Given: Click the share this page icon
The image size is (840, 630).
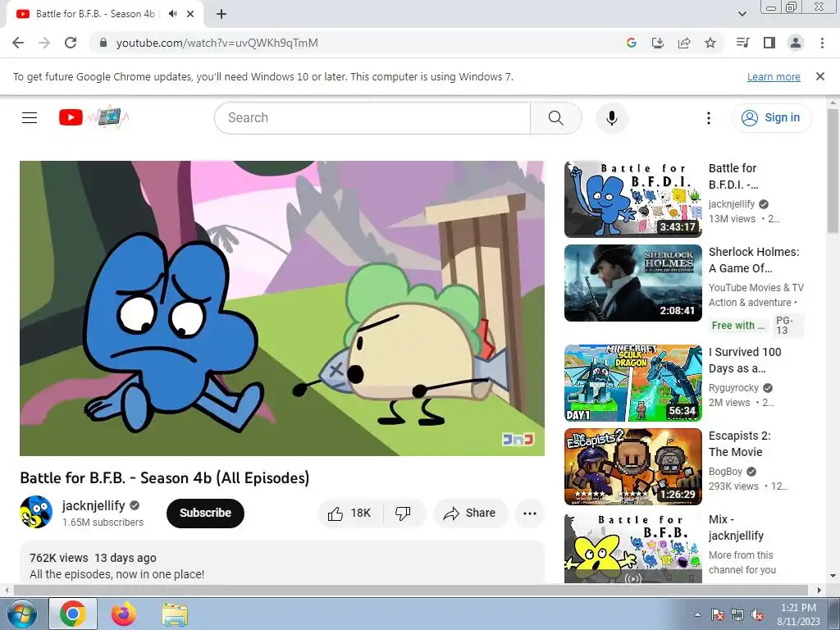Looking at the screenshot, I should [x=684, y=43].
